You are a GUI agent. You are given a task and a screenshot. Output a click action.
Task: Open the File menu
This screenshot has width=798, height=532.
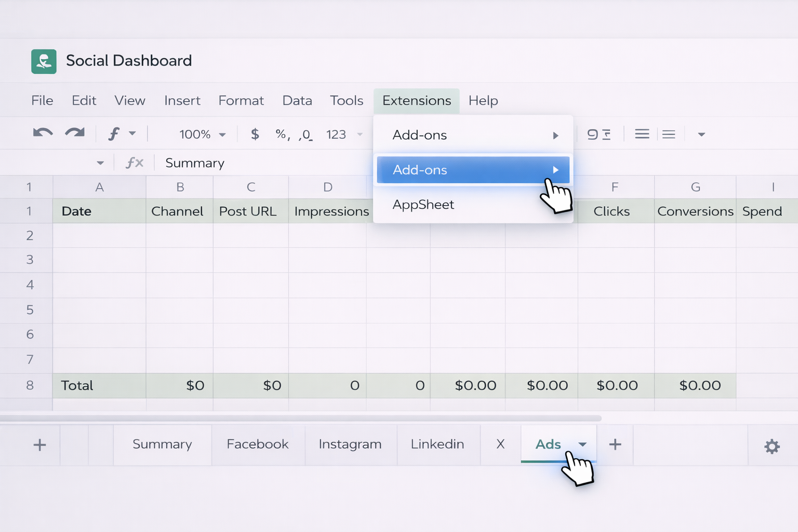[x=42, y=100]
